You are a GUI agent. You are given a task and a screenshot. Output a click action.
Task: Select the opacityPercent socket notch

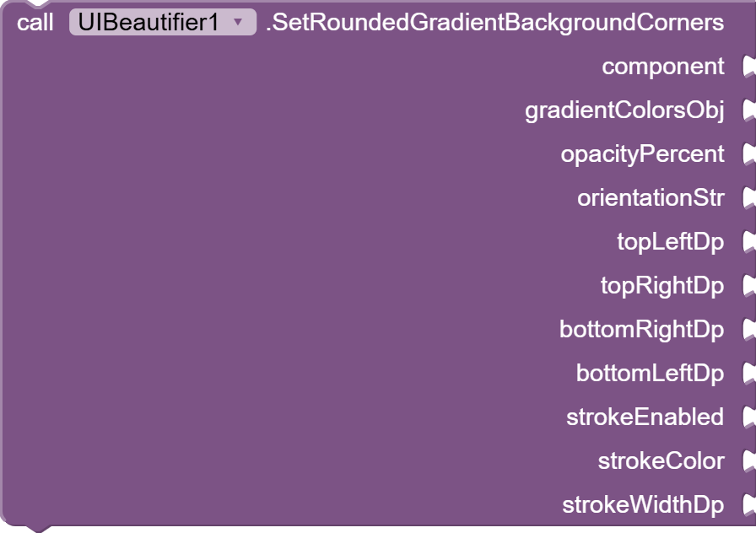(x=748, y=154)
